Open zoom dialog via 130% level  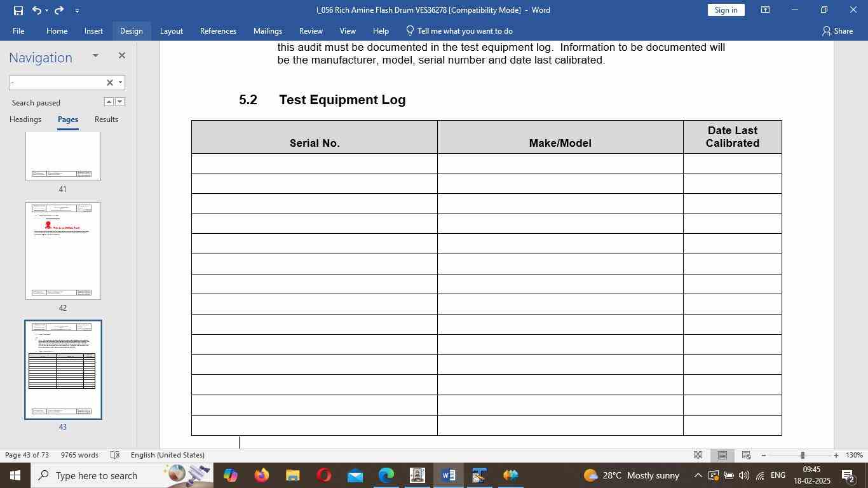point(855,455)
